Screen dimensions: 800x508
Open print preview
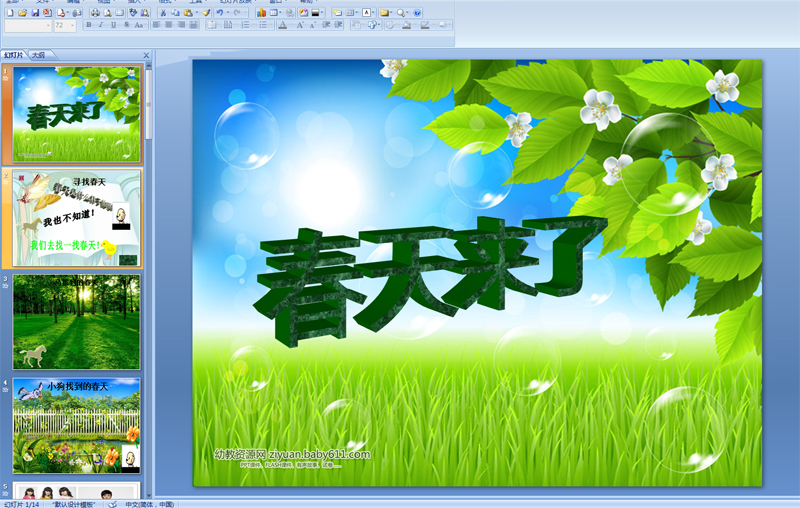108,13
